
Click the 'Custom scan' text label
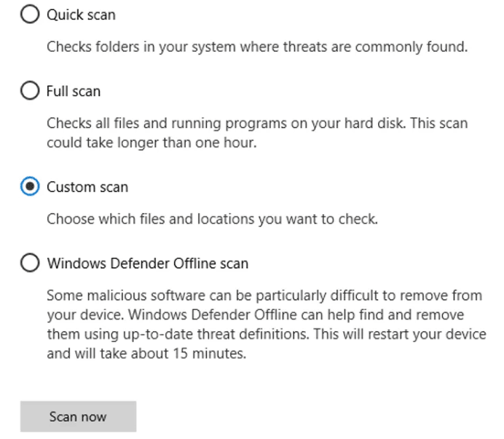pyautogui.click(x=87, y=187)
